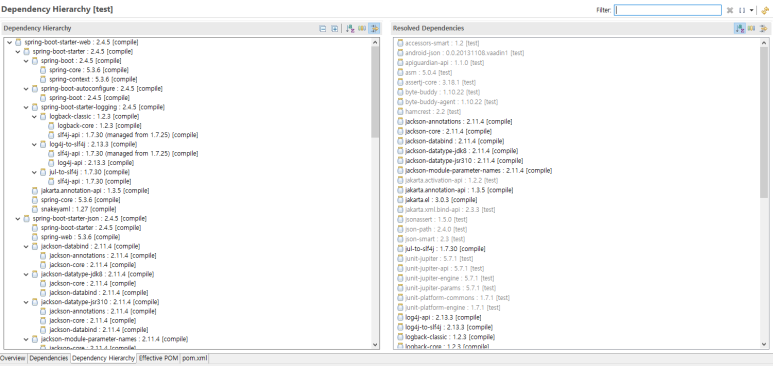Collapse the spring-boot-autoconfigure node
This screenshot has height=366, width=773.
coord(27,89)
